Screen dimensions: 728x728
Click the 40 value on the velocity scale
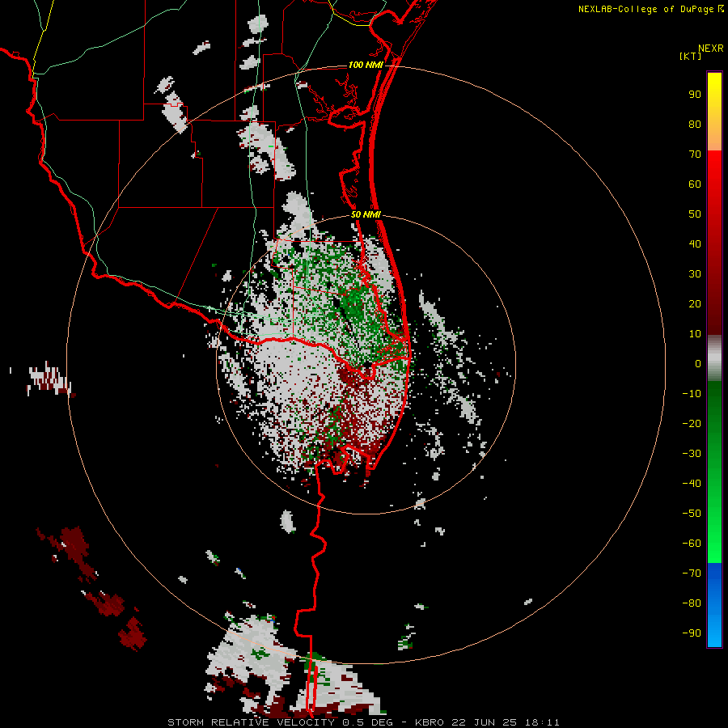click(695, 244)
